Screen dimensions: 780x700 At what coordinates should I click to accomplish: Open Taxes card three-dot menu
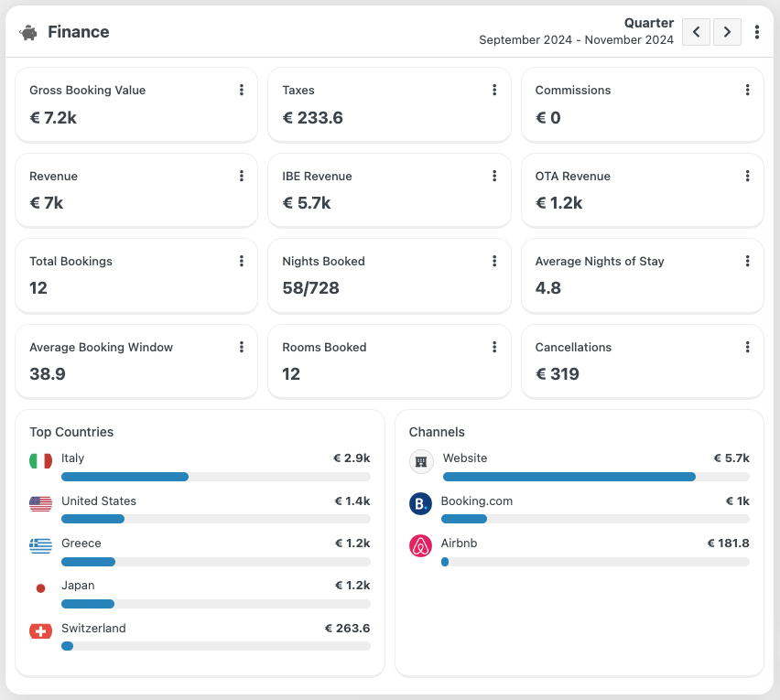(x=494, y=90)
